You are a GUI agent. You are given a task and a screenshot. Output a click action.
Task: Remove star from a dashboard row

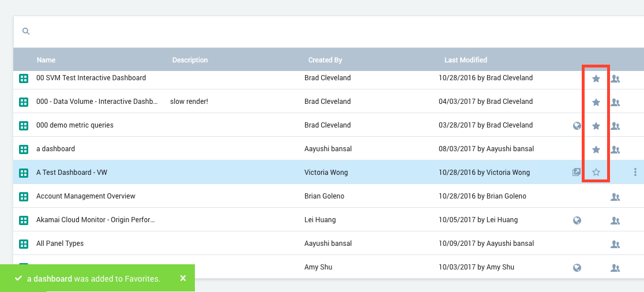coord(596,149)
